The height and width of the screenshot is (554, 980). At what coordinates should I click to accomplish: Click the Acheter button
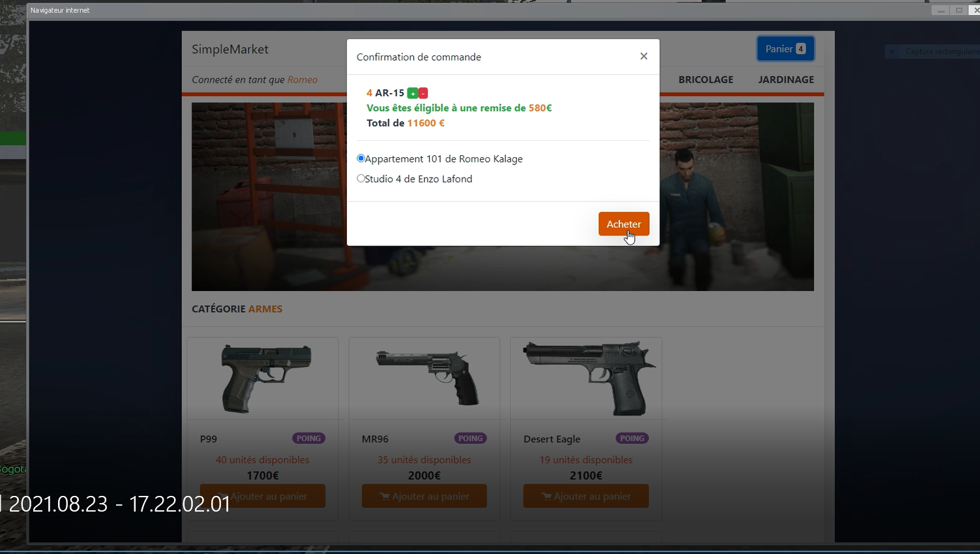(624, 224)
